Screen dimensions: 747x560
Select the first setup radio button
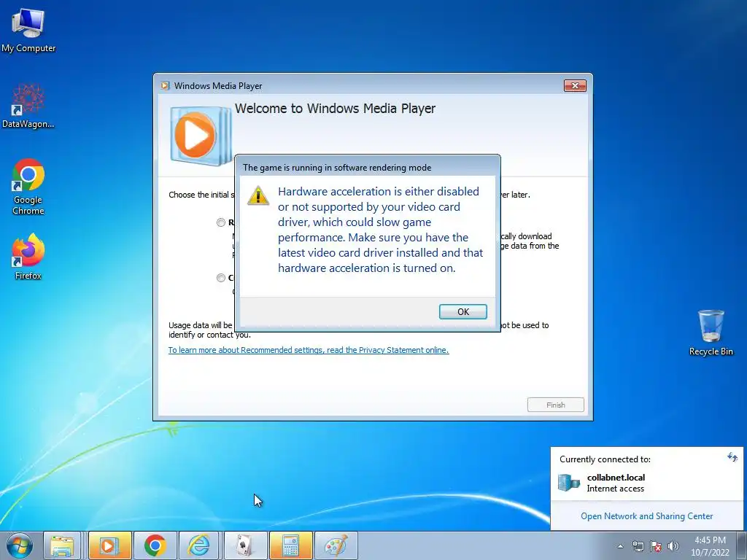(x=220, y=222)
